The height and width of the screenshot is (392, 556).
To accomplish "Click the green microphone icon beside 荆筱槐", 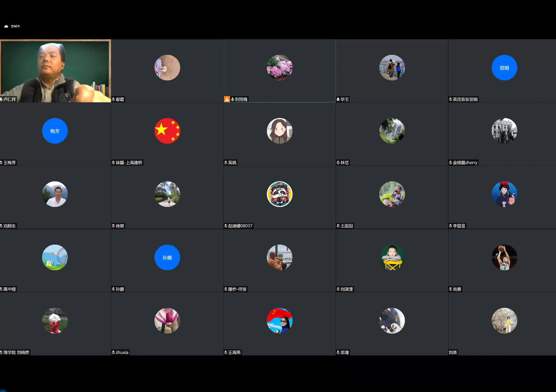I will pyautogui.click(x=233, y=99).
